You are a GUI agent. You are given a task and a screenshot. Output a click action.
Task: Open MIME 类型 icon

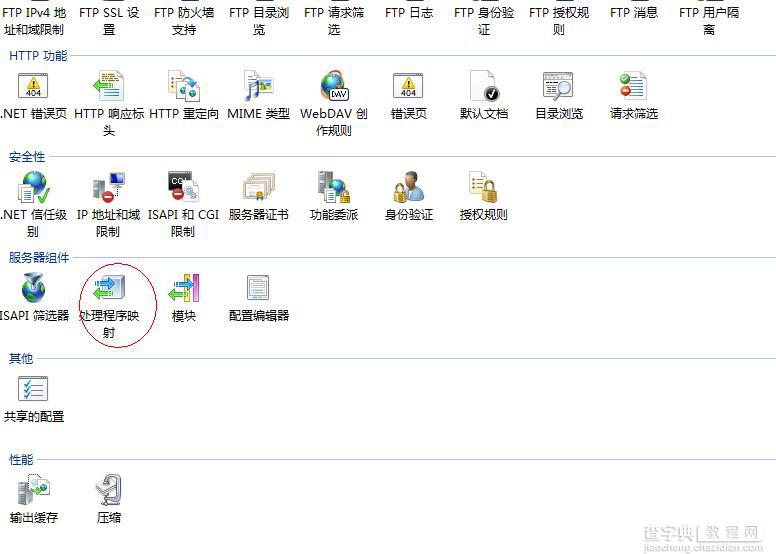click(x=258, y=86)
